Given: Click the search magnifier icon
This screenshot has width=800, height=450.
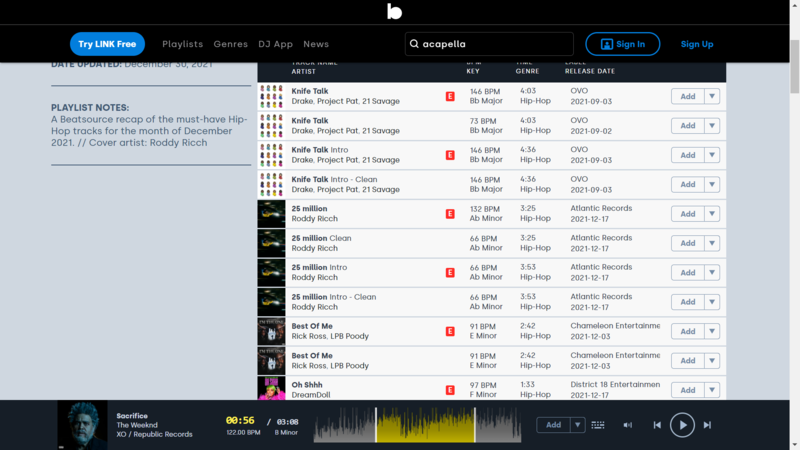Looking at the screenshot, I should [x=415, y=44].
